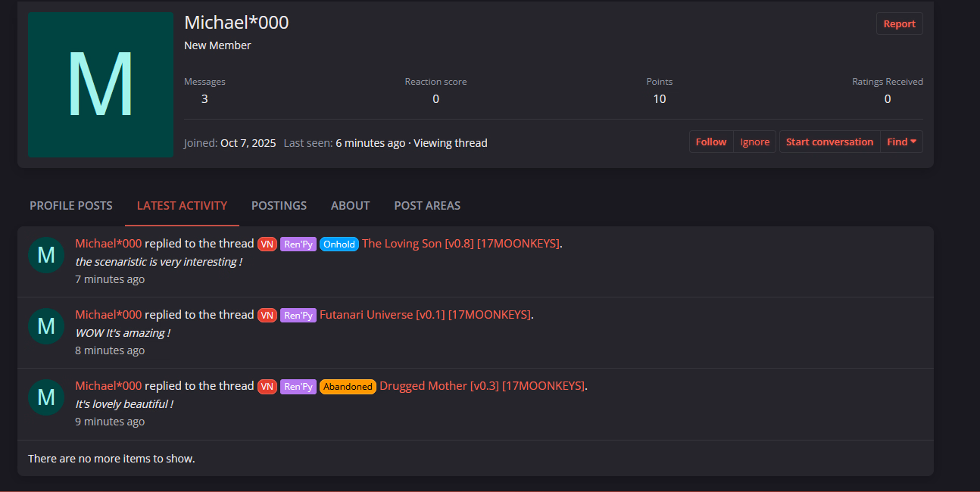Click the small avatar beside the 8 minutes ago entry
Screen dimensions: 980x492
46,326
